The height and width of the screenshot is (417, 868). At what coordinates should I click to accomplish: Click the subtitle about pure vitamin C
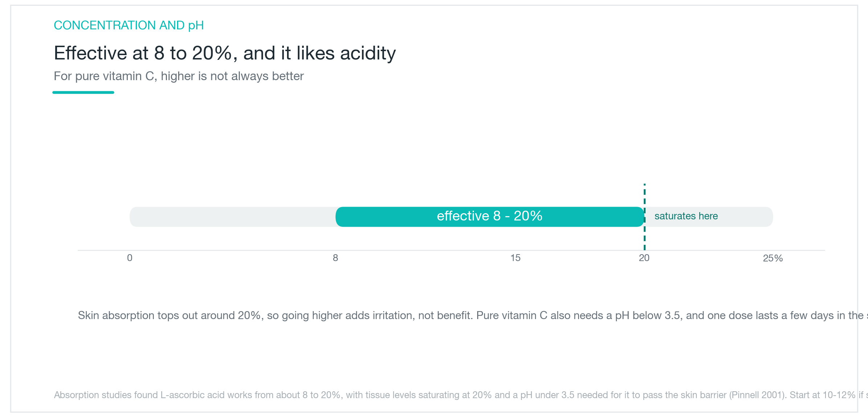pos(179,76)
